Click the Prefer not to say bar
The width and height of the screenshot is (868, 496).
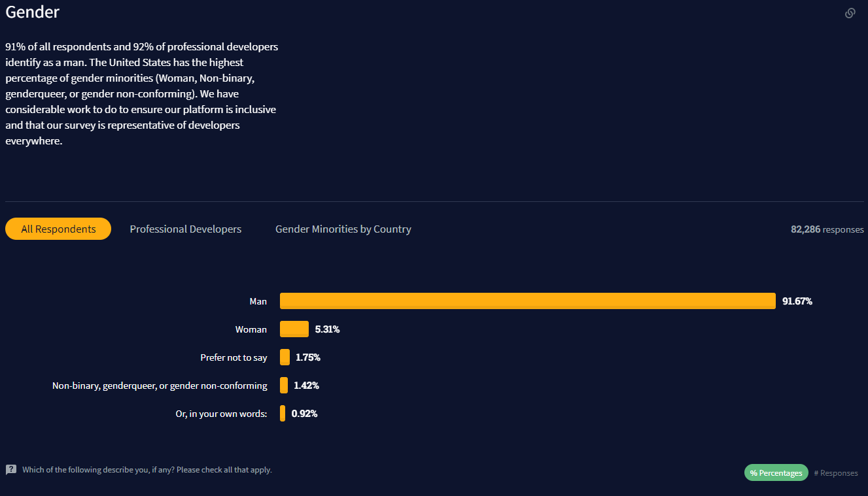pos(285,357)
